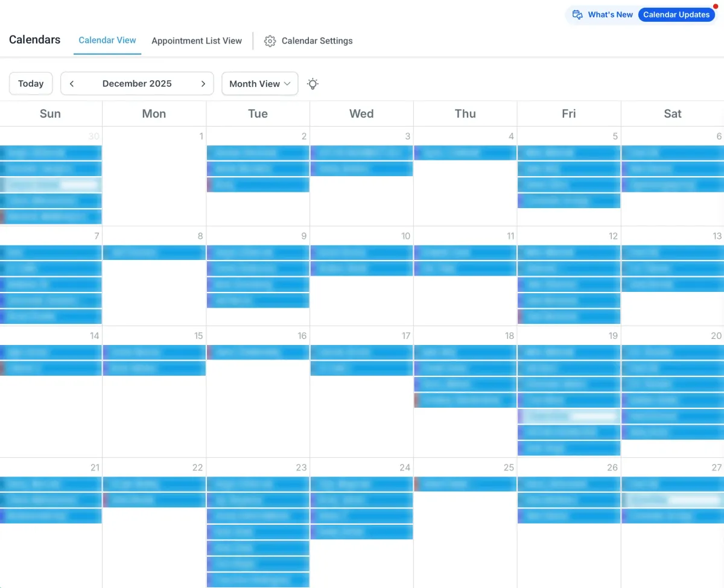Go to next month arrow
724x588 pixels.
[203, 84]
